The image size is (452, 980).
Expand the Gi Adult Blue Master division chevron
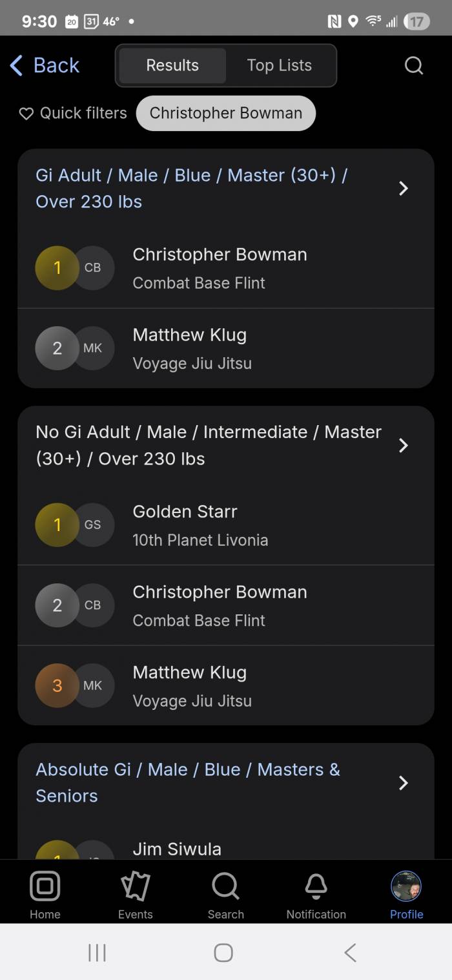click(x=404, y=188)
